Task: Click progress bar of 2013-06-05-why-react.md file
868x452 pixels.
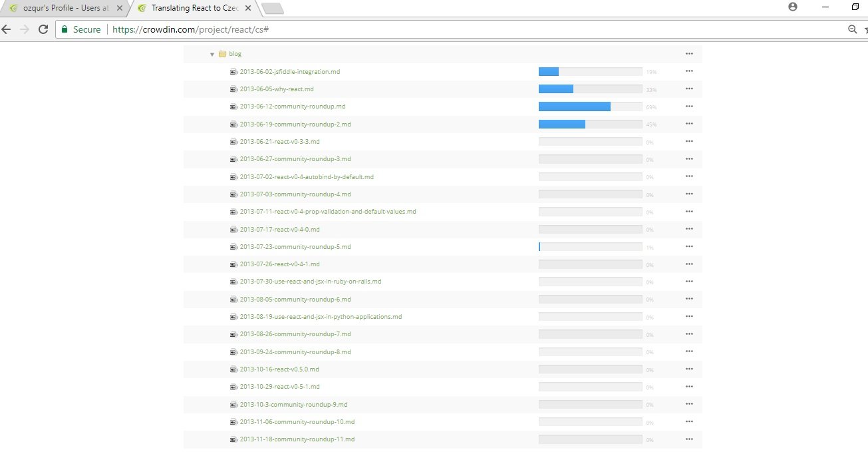Action: pyautogui.click(x=590, y=89)
